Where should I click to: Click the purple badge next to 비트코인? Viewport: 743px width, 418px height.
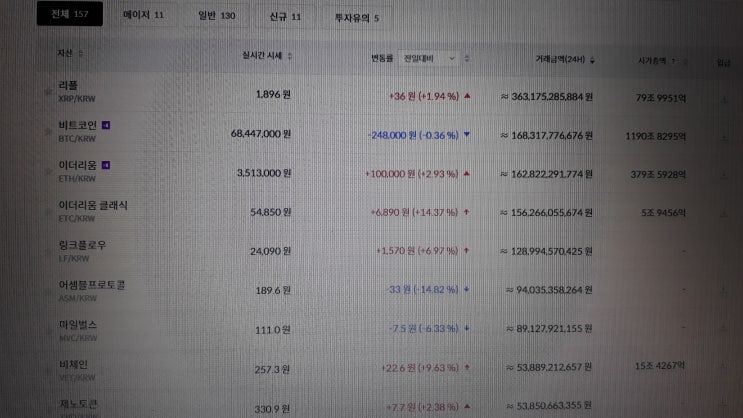click(106, 125)
